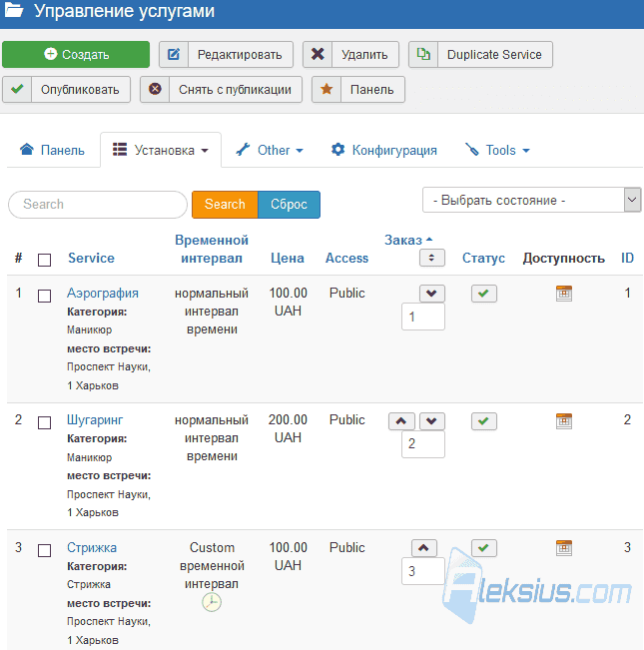Check the select-all checkbox in header
Screen dimensions: 644x650
click(44, 260)
